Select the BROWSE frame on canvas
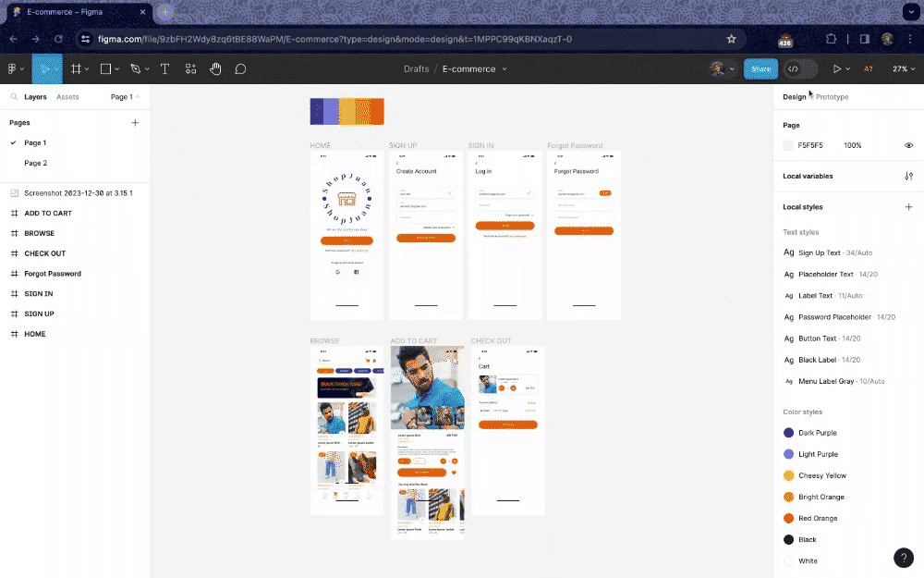The width and height of the screenshot is (924, 578). (346, 430)
